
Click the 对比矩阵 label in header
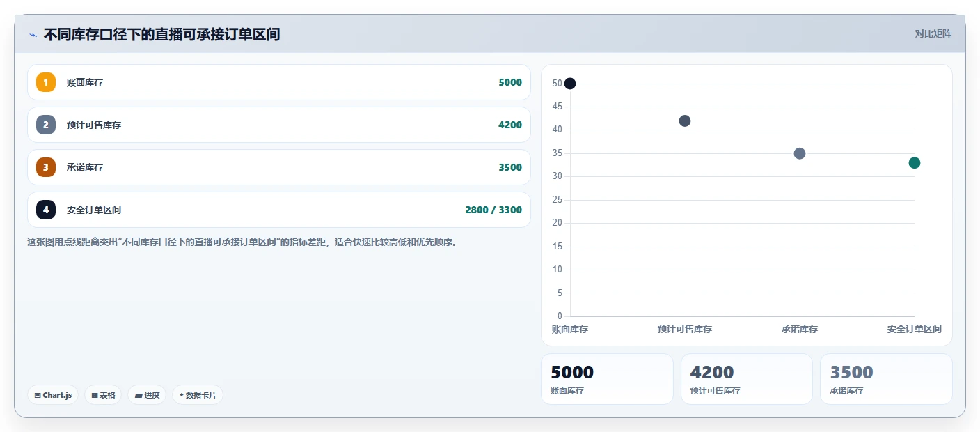point(933,33)
